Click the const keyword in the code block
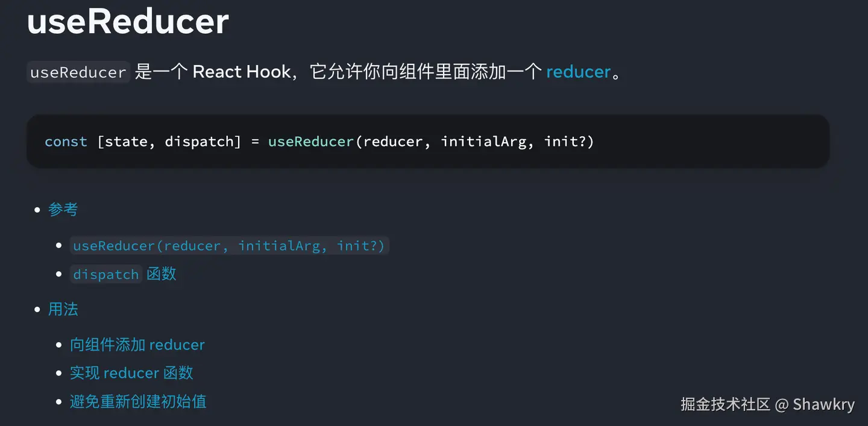Screen dimensions: 868x426 pyautogui.click(x=66, y=142)
